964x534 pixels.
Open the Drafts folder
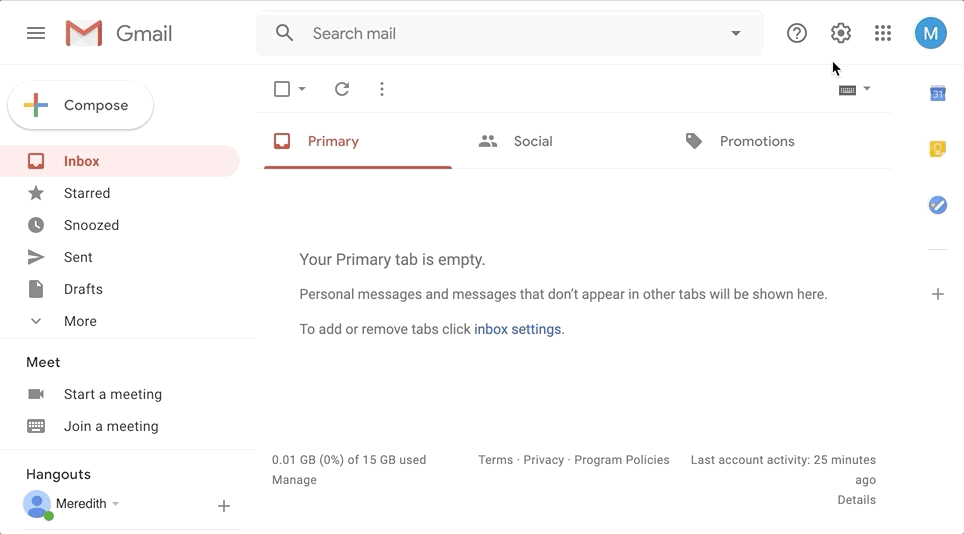120,289
